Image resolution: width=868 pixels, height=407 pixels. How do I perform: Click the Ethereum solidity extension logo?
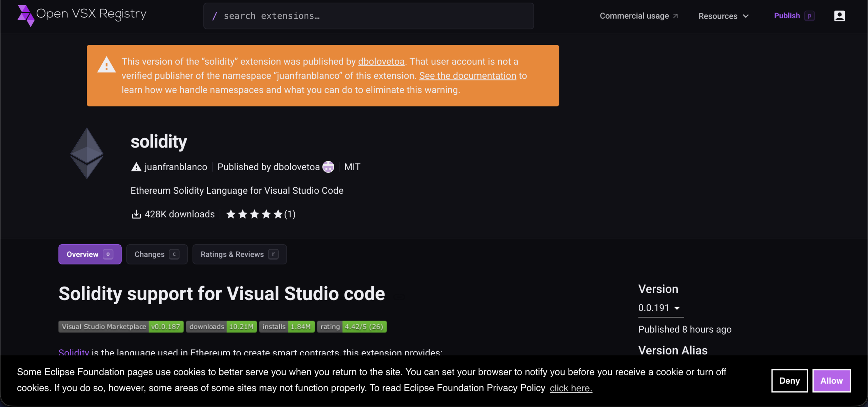click(x=87, y=153)
